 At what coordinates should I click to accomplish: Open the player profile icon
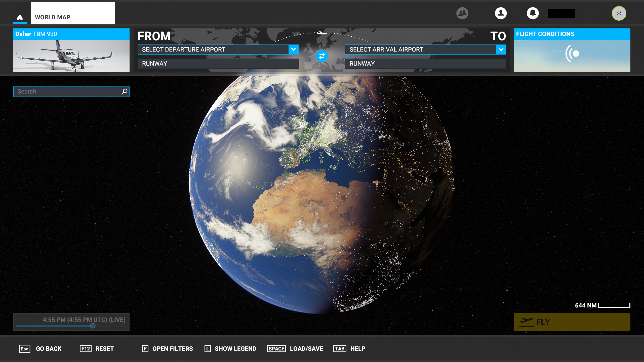coord(501,13)
